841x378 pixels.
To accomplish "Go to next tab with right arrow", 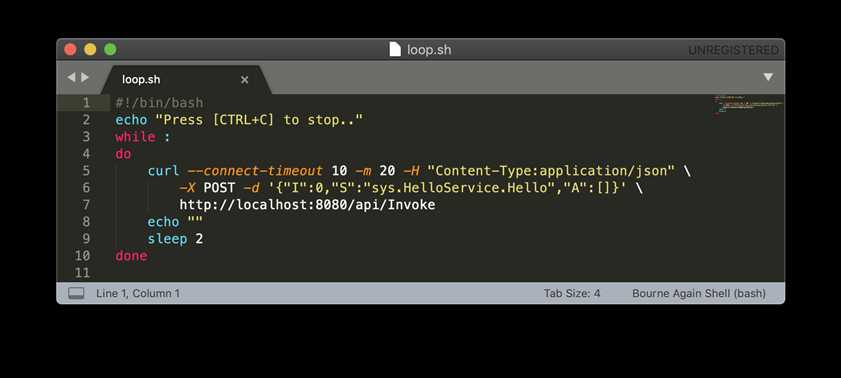I will (85, 77).
